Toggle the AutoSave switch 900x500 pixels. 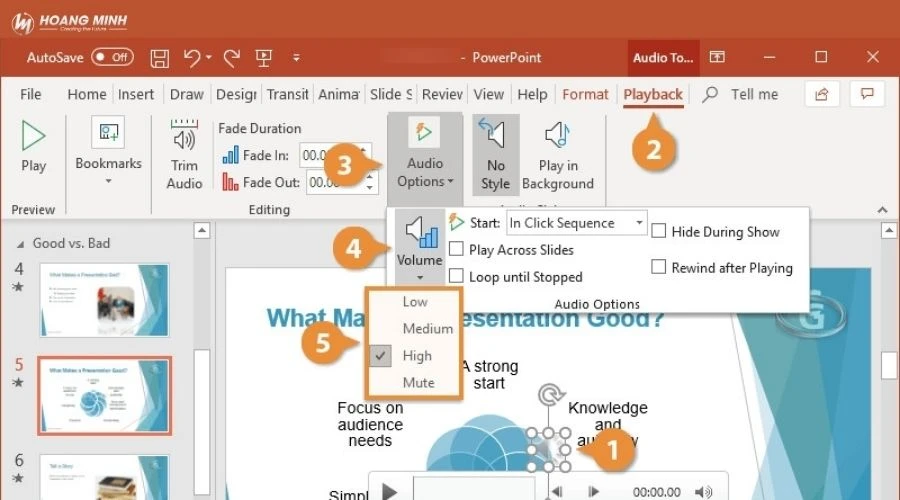point(112,57)
